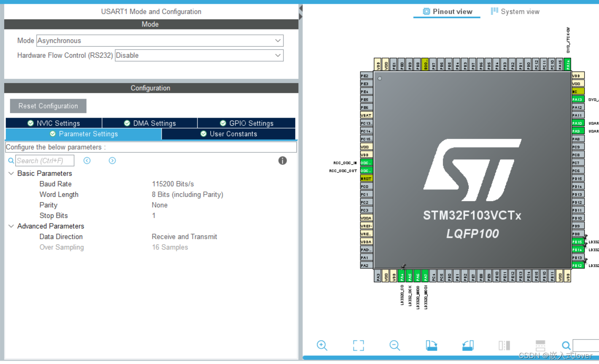
Task: Click the Word Length label
Action: tap(59, 194)
